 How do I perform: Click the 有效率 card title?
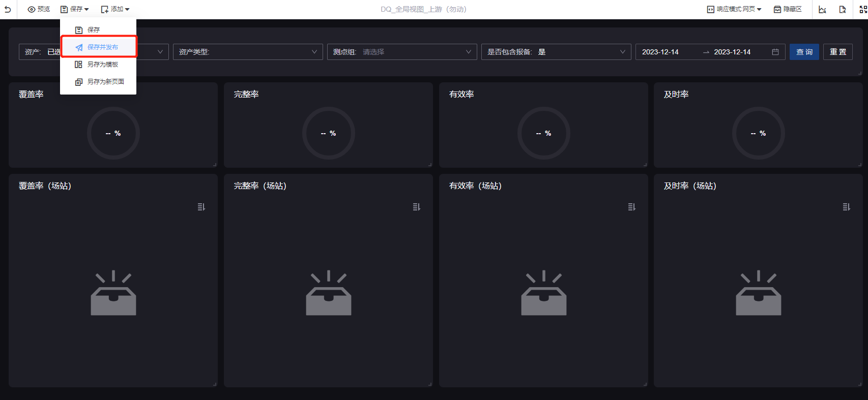tap(461, 94)
